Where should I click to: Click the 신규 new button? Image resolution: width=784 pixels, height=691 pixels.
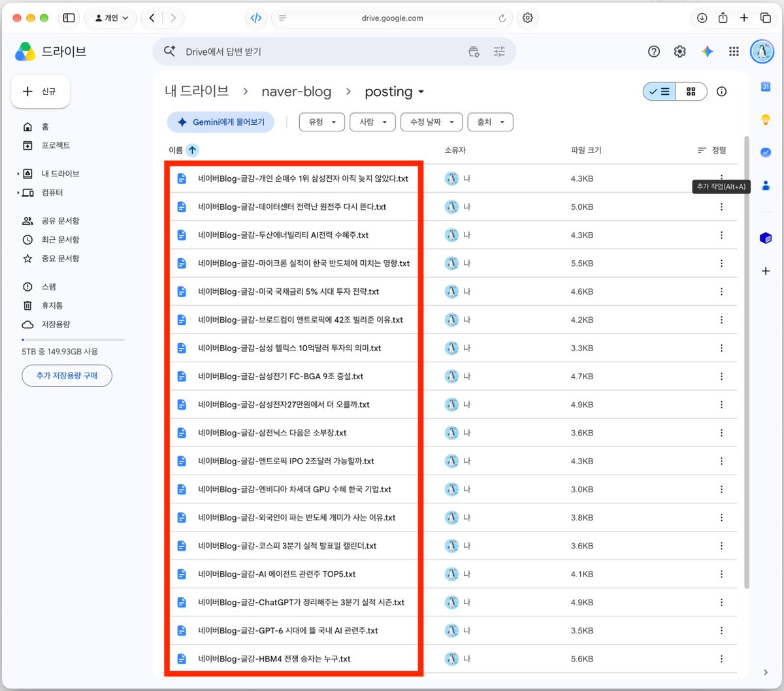click(41, 92)
